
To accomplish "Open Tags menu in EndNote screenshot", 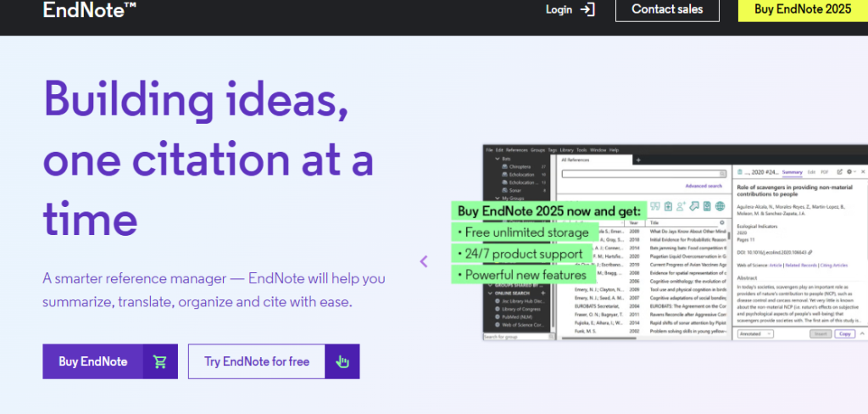I will pyautogui.click(x=553, y=150).
